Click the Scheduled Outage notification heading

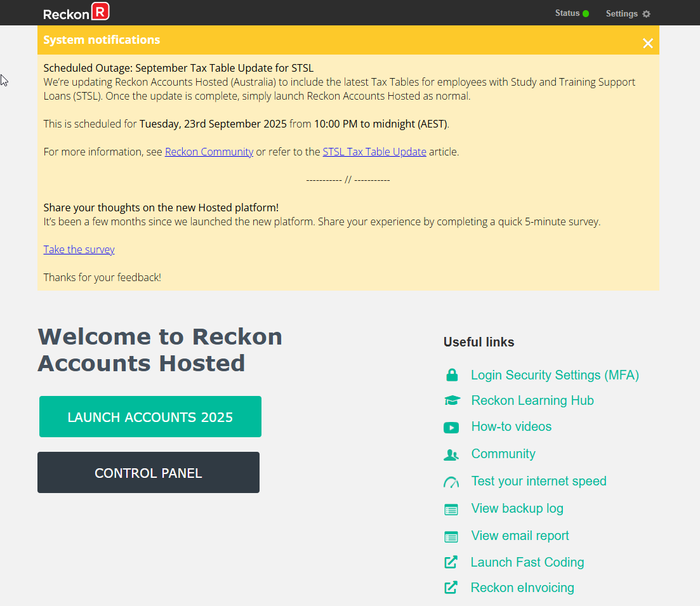[178, 68]
